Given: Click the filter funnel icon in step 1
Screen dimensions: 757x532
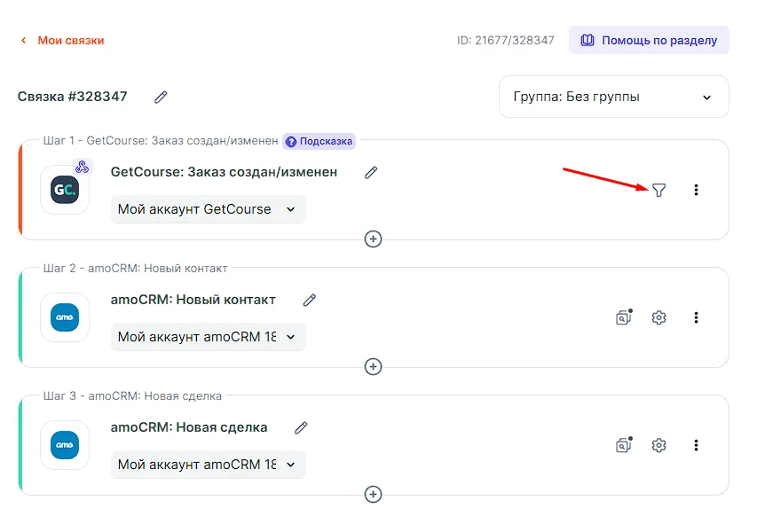Looking at the screenshot, I should pyautogui.click(x=658, y=190).
